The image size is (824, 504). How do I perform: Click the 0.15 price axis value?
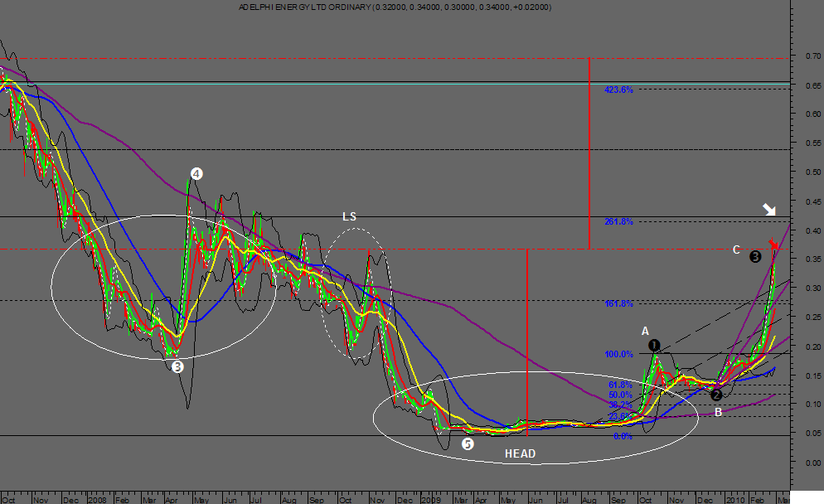point(813,376)
